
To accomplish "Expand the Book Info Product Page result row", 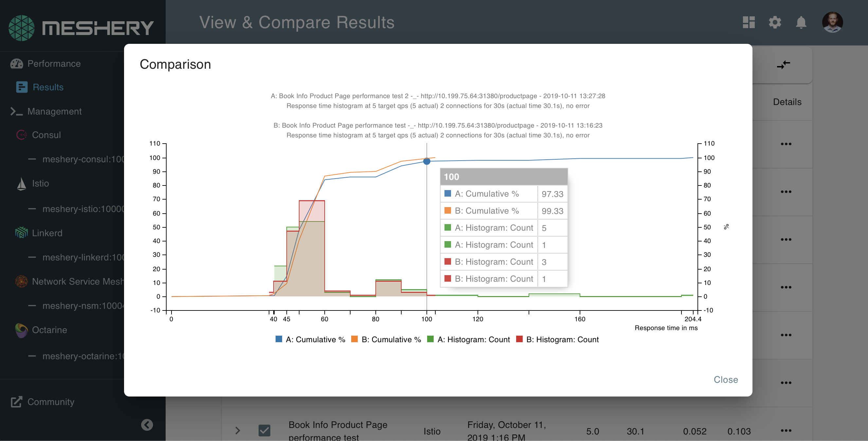I will 238,430.
